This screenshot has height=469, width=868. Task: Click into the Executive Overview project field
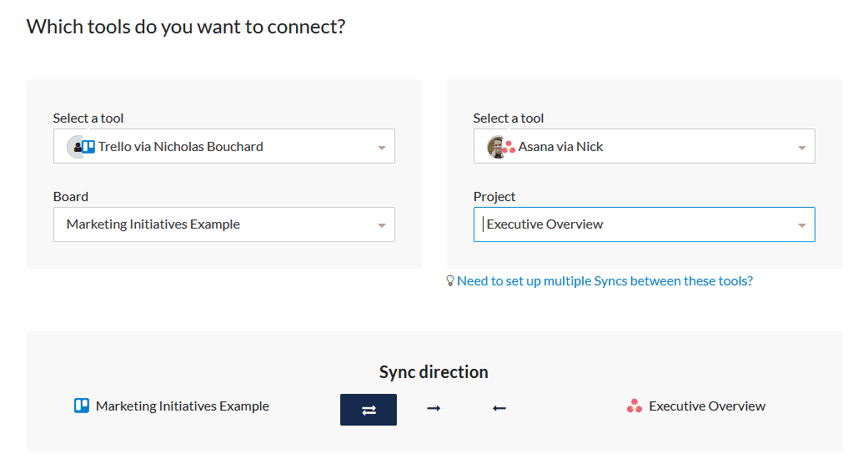coord(644,224)
